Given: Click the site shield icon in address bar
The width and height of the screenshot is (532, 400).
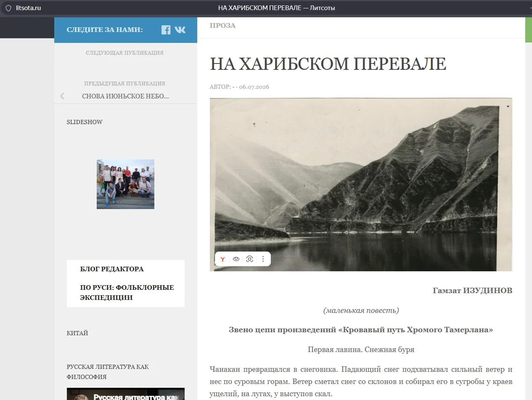Looking at the screenshot, I should (8, 8).
